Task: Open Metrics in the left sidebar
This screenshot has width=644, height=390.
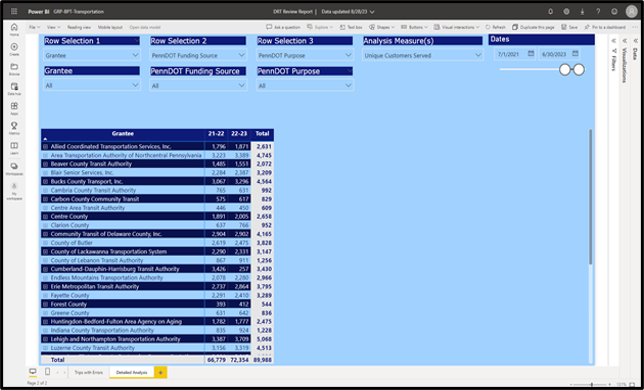Action: [x=14, y=128]
